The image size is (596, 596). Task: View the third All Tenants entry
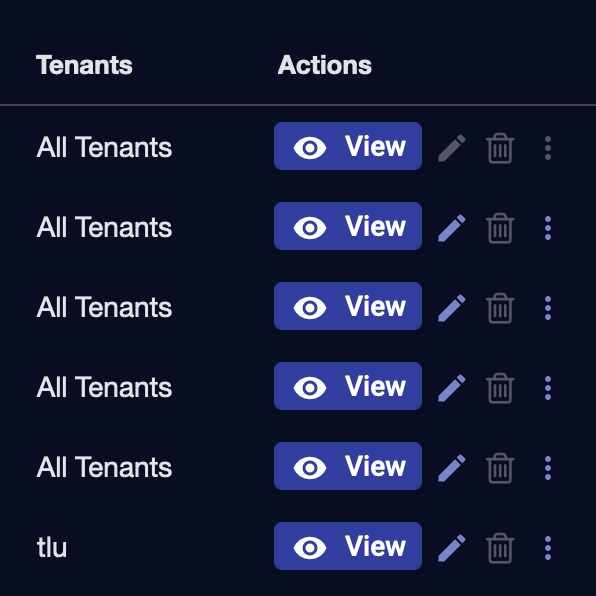[348, 306]
